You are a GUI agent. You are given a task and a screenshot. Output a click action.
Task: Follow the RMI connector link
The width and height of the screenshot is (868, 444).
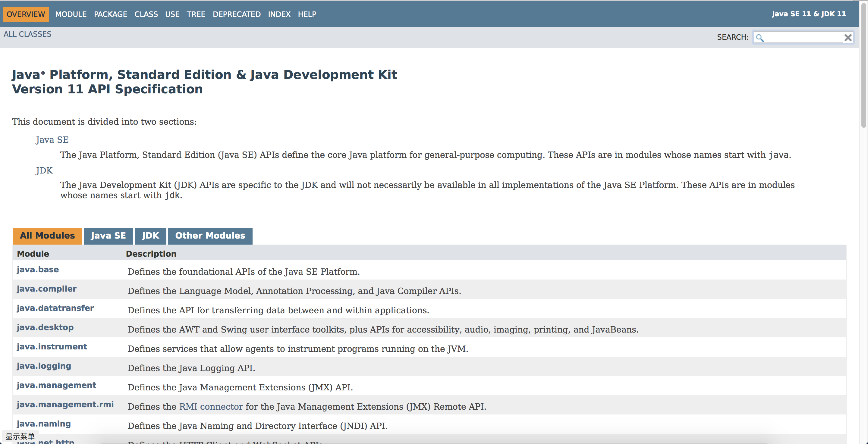(211, 407)
